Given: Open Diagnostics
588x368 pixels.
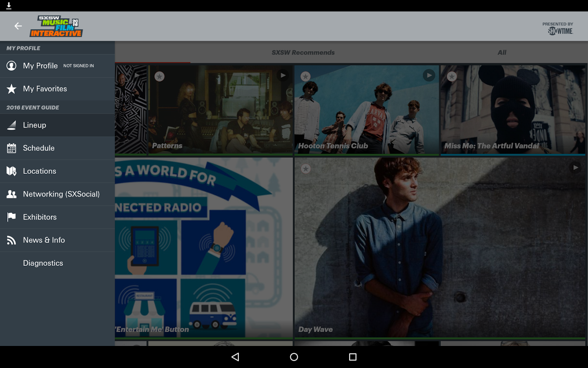Looking at the screenshot, I should point(57,263).
